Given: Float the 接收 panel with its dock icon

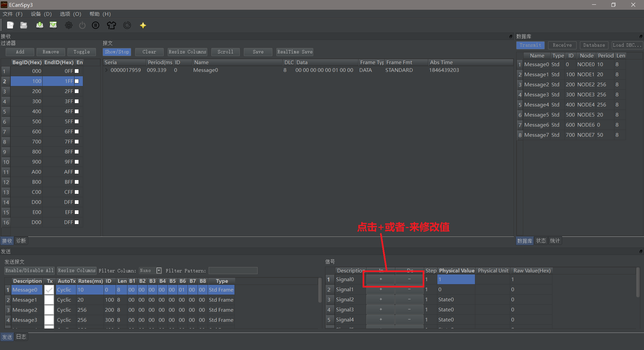Looking at the screenshot, I should [x=511, y=36].
